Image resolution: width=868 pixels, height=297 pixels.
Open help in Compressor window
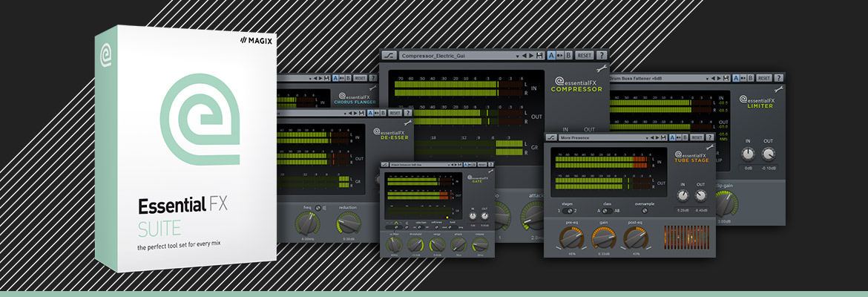pos(602,56)
